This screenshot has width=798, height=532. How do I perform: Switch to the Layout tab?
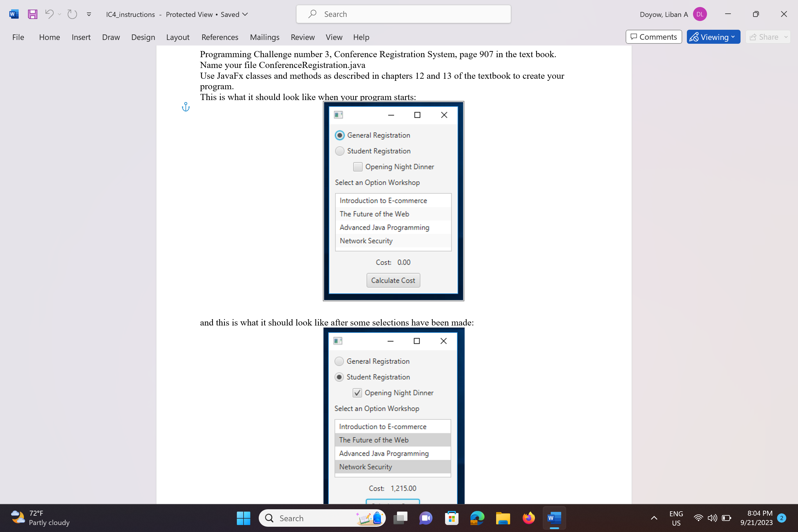tap(177, 37)
